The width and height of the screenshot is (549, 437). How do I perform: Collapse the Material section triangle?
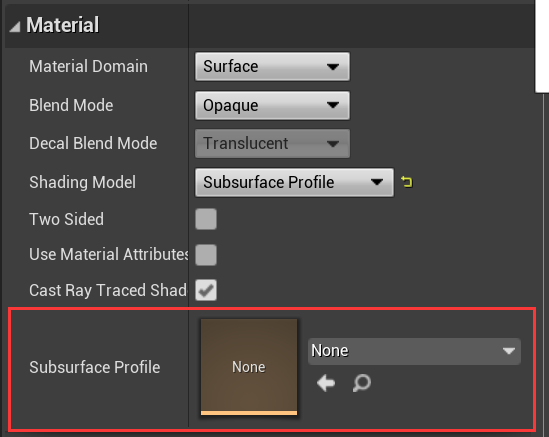pyautogui.click(x=15, y=26)
